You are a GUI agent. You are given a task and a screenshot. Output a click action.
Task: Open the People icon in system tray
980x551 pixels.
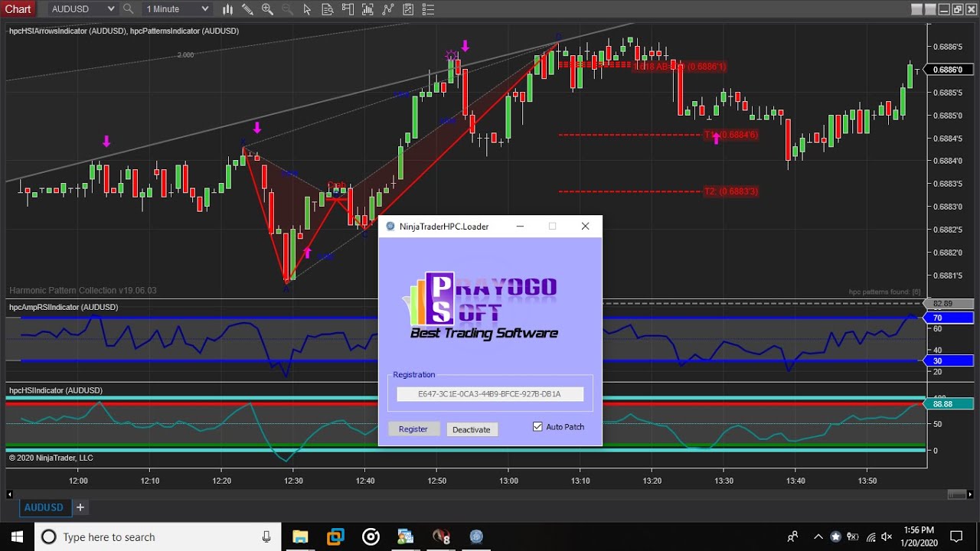point(792,536)
